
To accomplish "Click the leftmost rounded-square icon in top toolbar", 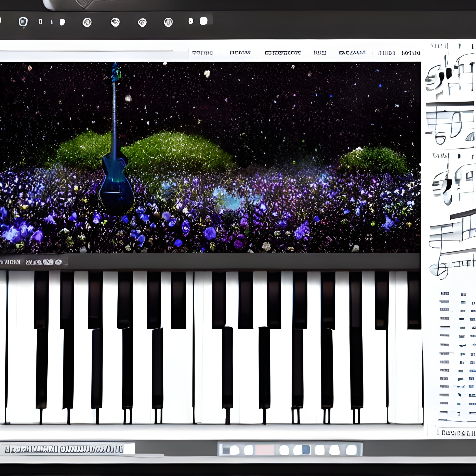I will (x=23, y=22).
